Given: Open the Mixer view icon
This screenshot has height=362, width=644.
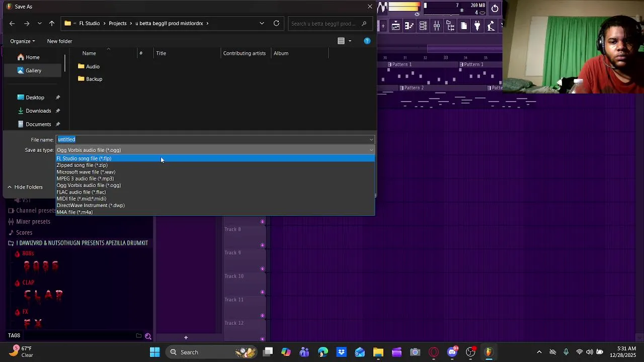Looking at the screenshot, I should tap(437, 26).
